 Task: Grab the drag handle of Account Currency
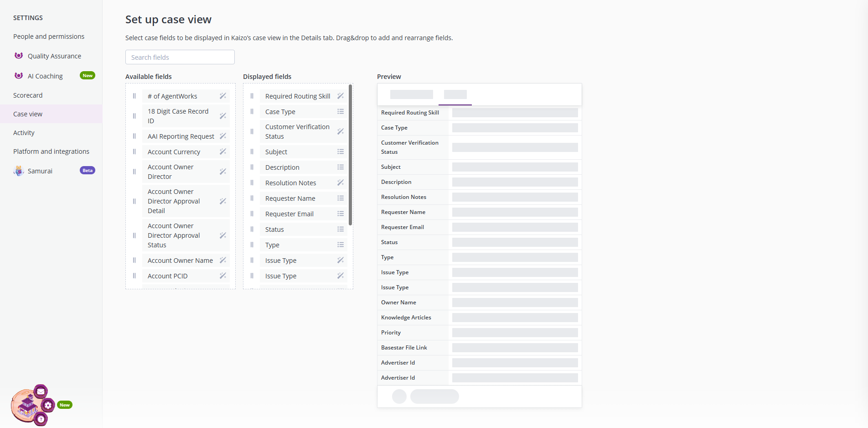point(134,151)
